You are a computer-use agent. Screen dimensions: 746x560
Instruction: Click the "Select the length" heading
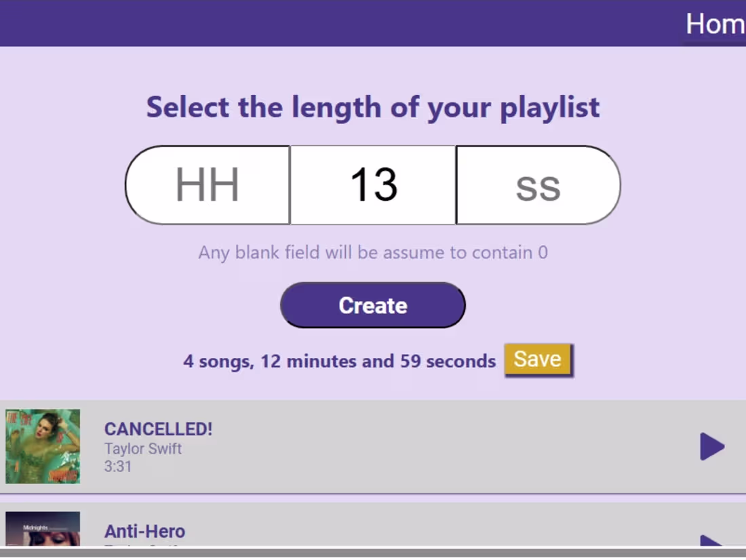(x=373, y=107)
